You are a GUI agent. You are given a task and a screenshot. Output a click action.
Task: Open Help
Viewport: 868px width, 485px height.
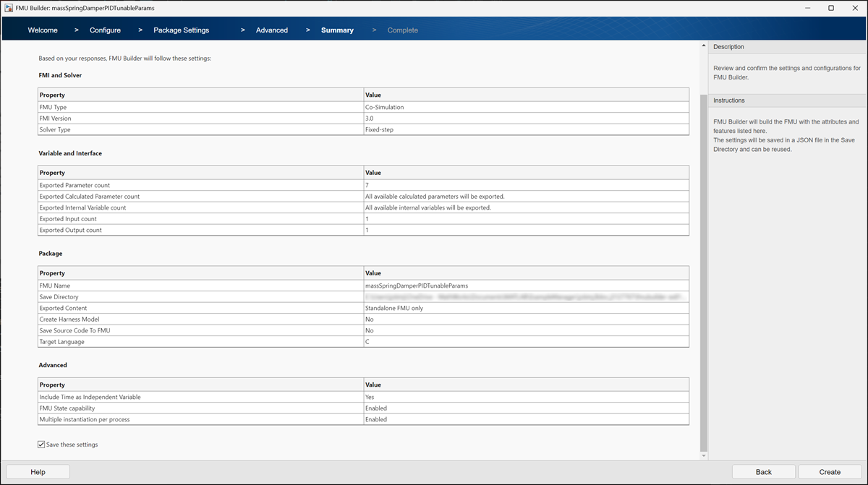[38, 471]
